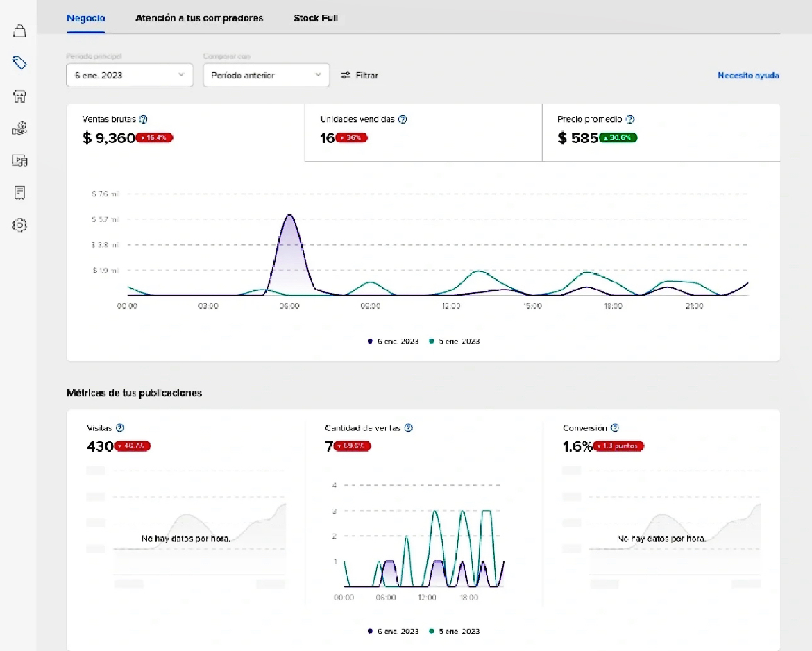812x651 pixels.
Task: Open the shopping bag icon in sidebar
Action: 19,31
